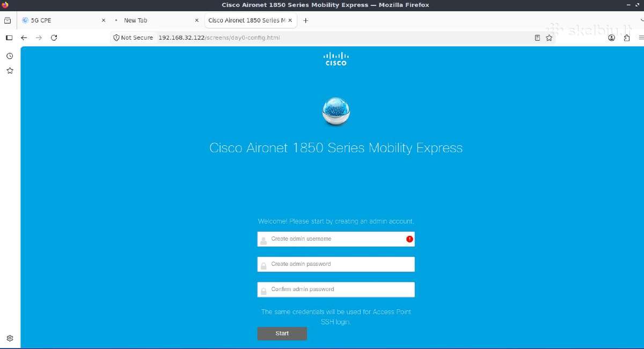The width and height of the screenshot is (644, 349).
Task: Toggle the Firefox sidebar icon
Action: [x=9, y=38]
